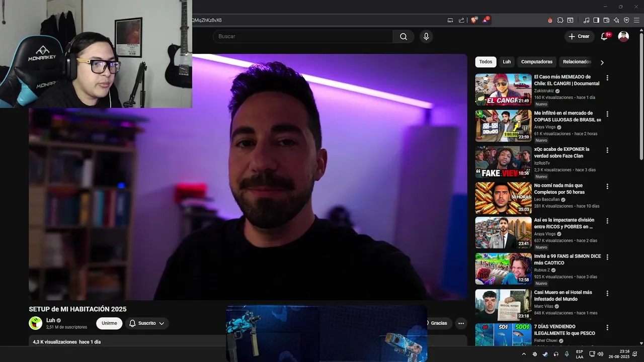Click the Luh channel avatar
The width and height of the screenshot is (644, 362).
tap(36, 323)
